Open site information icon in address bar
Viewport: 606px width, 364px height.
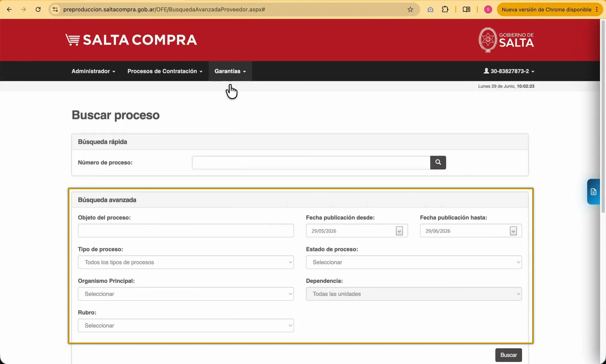point(55,9)
